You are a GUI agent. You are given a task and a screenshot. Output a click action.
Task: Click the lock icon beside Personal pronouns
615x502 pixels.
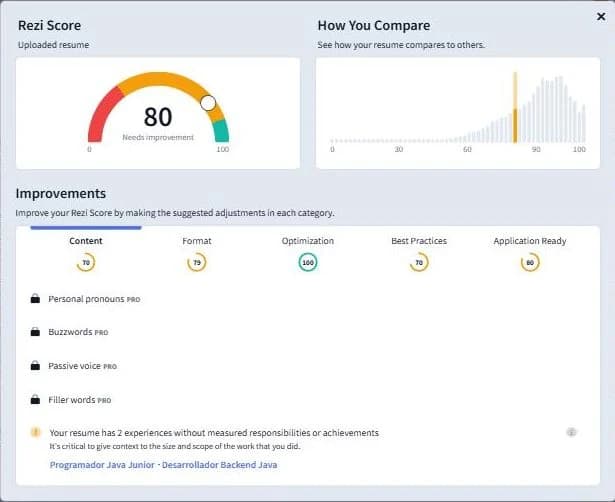[35, 298]
